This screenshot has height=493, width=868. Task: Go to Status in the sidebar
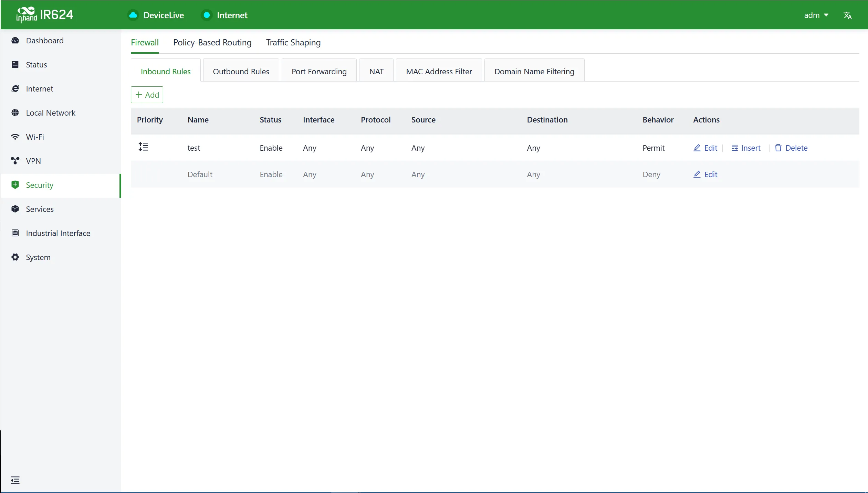pyautogui.click(x=61, y=65)
